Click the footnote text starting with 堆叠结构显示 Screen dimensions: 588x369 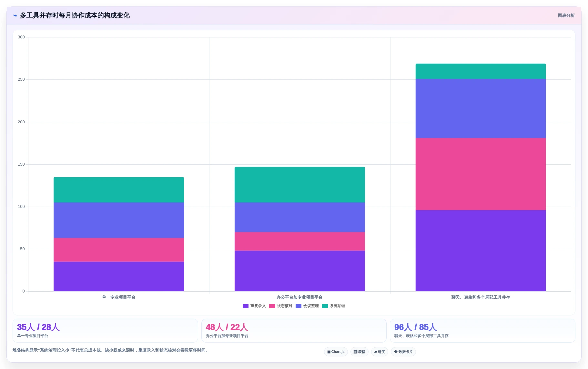111,350
